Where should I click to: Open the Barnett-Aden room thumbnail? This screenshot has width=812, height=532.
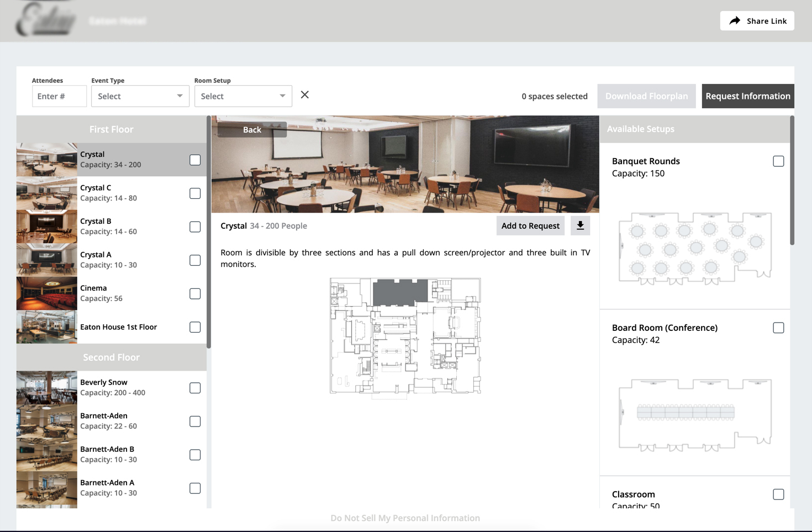[x=47, y=422]
